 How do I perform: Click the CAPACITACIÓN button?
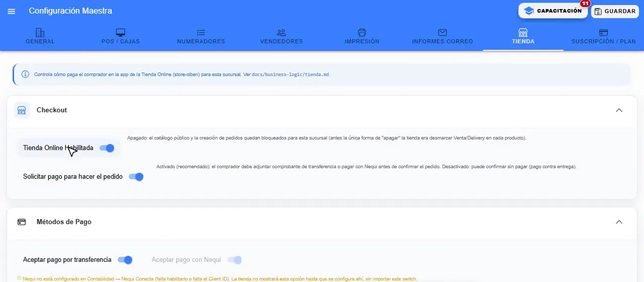pyautogui.click(x=553, y=11)
